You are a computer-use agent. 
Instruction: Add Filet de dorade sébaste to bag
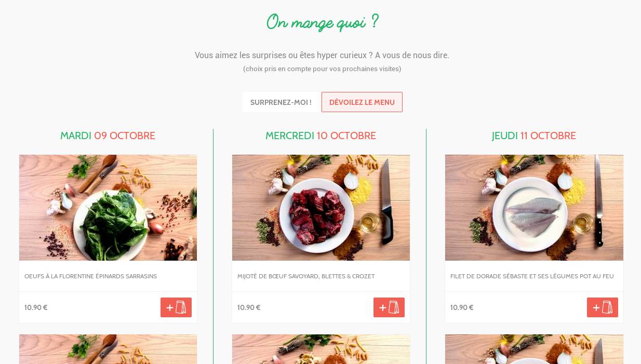tap(603, 307)
